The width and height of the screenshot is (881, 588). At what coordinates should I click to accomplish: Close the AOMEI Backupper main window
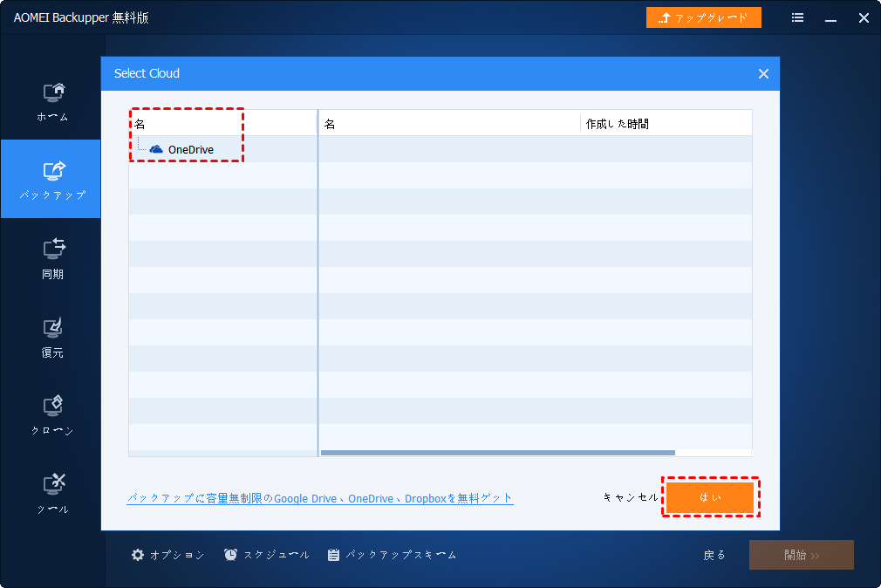[x=864, y=18]
